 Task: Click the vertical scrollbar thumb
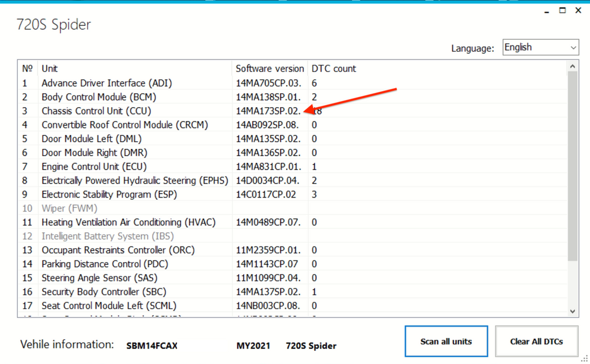tap(572, 167)
